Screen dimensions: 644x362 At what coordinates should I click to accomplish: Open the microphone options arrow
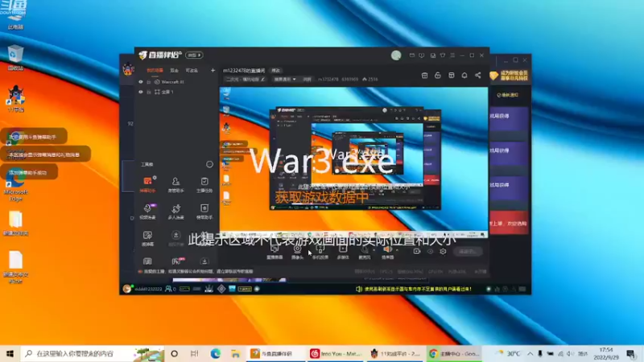(x=374, y=249)
